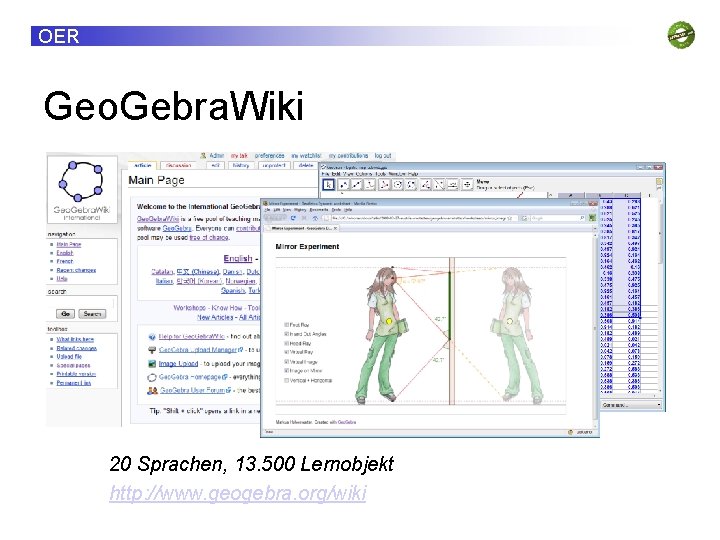The height and width of the screenshot is (540, 720).
Task: Click the Firefox home button
Action: [315, 218]
